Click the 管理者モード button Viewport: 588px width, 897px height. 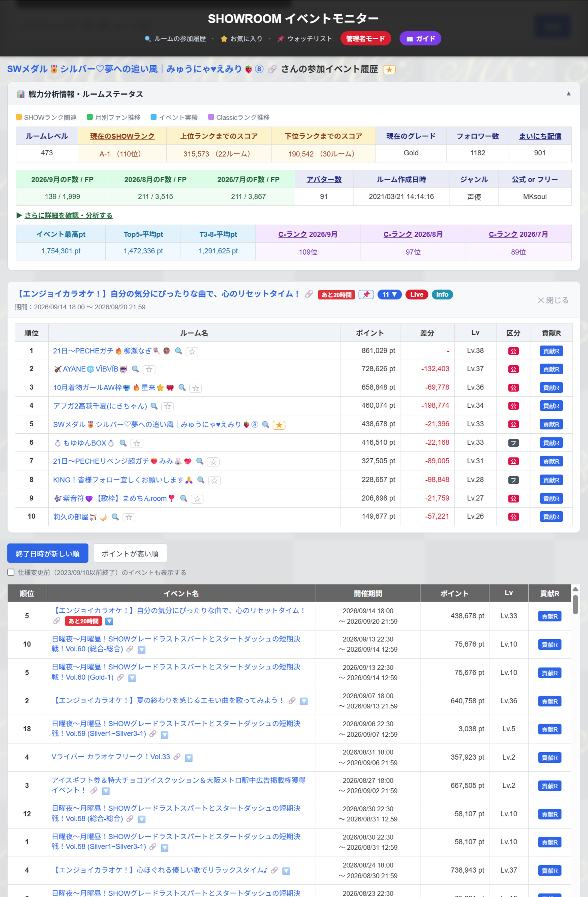point(365,38)
